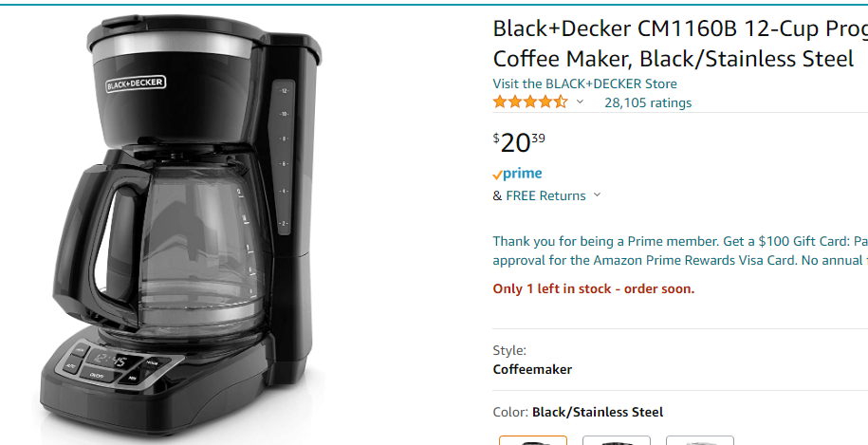Click the FREE Returns link
The width and height of the screenshot is (868, 445).
(x=545, y=195)
